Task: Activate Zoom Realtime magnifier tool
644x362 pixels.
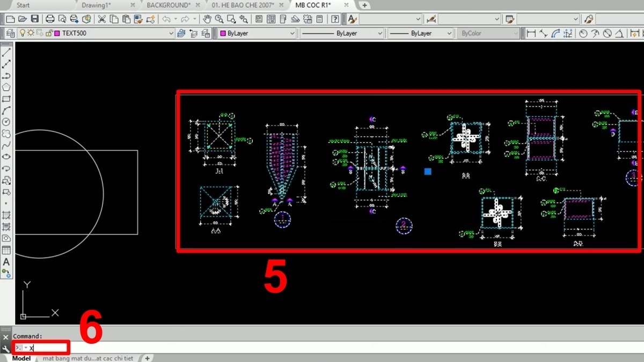Action: click(219, 19)
